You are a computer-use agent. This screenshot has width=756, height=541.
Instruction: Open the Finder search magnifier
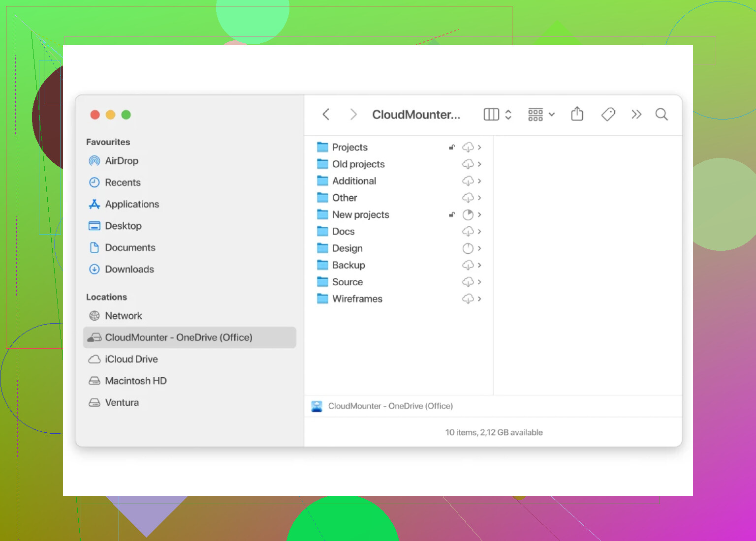tap(661, 115)
